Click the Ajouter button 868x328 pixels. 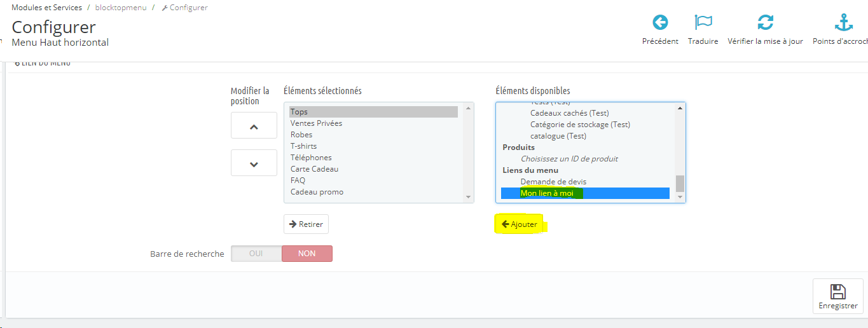(519, 224)
